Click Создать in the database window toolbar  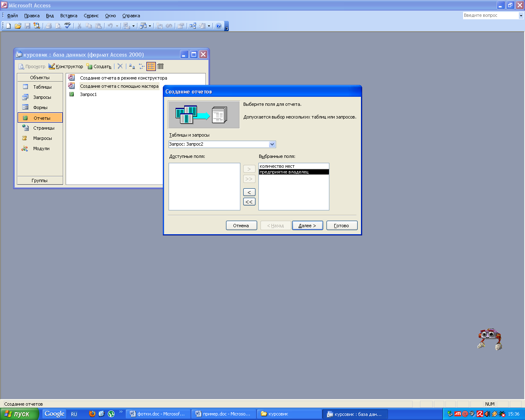(x=99, y=66)
